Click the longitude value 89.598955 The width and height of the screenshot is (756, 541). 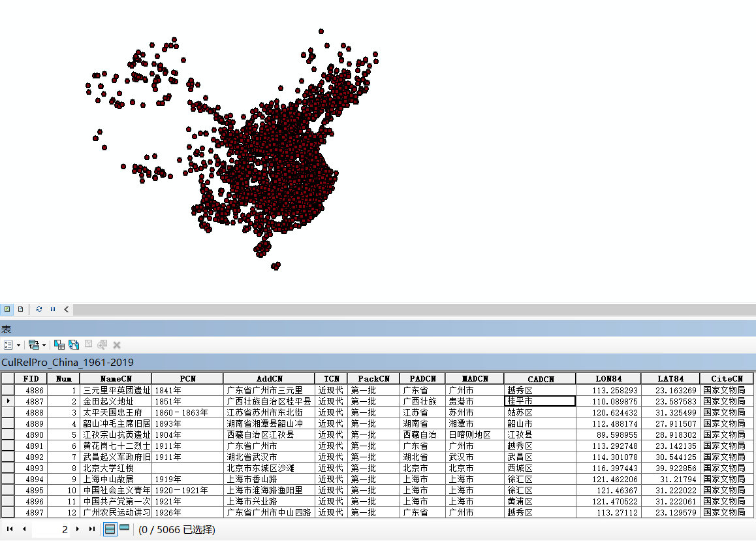608,435
